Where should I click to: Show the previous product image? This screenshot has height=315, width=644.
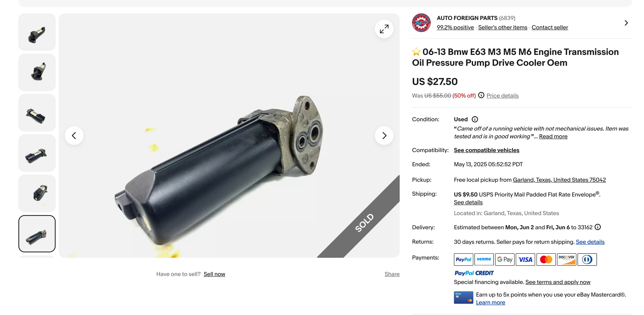[x=74, y=136]
